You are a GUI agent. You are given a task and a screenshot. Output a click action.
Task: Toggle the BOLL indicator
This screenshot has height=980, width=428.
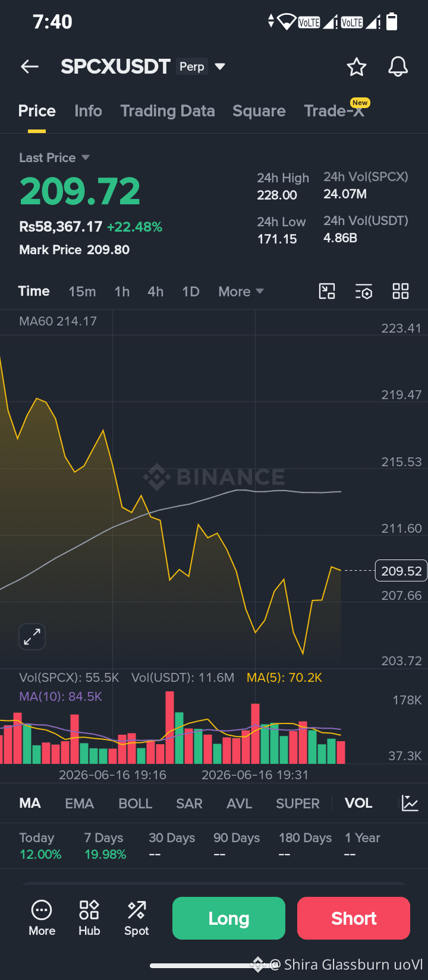click(136, 804)
